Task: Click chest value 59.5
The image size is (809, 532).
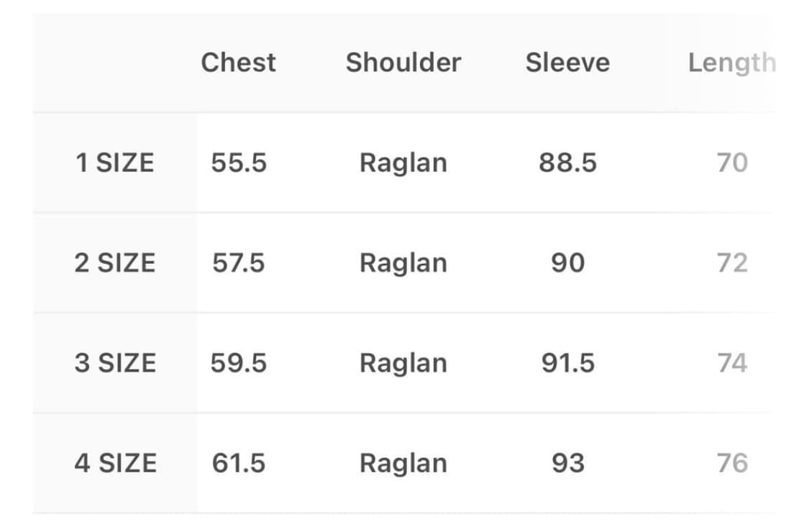Action: (x=239, y=363)
